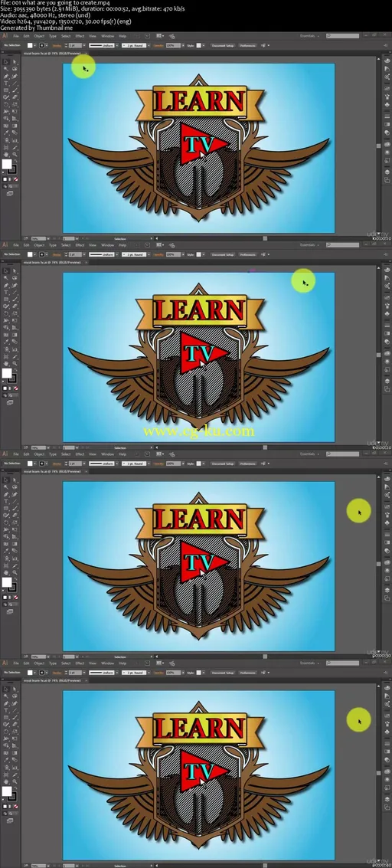
Task: Activate the Eraser tool in the second frame
Action: (15, 306)
